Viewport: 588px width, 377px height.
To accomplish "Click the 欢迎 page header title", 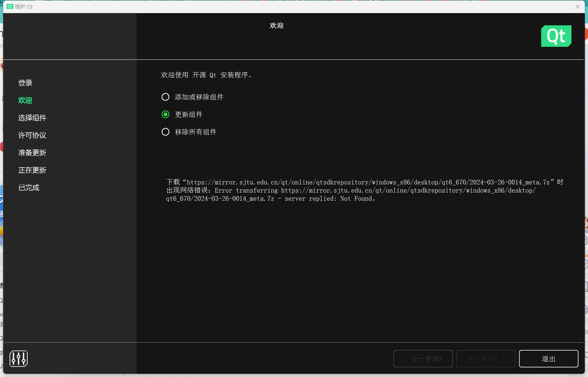I will 276,26.
